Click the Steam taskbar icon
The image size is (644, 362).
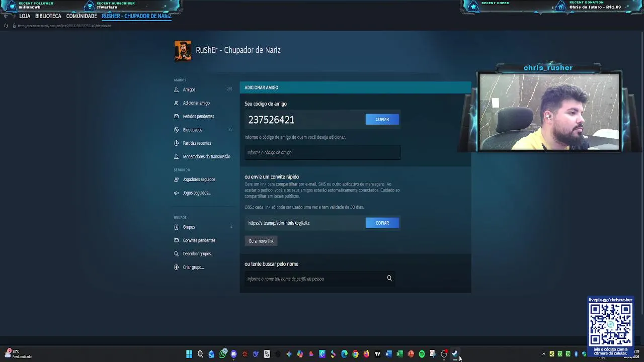pyautogui.click(x=455, y=354)
